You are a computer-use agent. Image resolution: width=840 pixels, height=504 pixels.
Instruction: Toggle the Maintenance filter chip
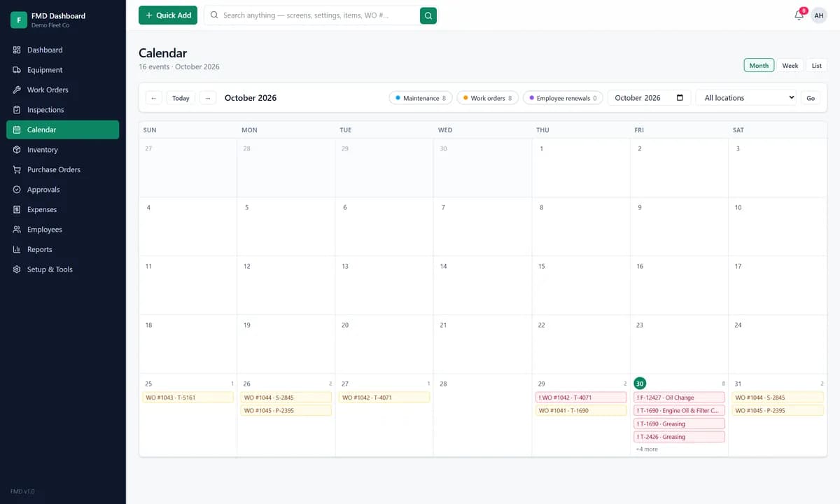click(x=421, y=98)
